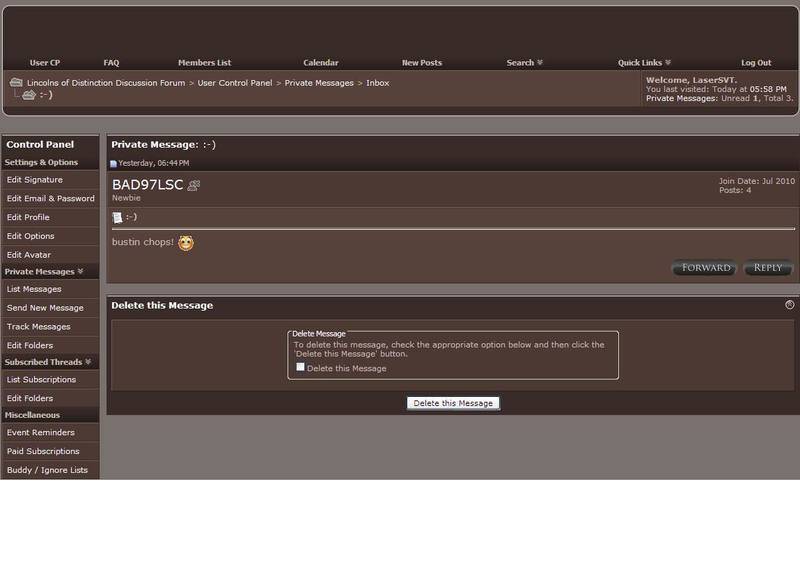Click the post status icon beside Yesterday timestamp

pos(114,163)
